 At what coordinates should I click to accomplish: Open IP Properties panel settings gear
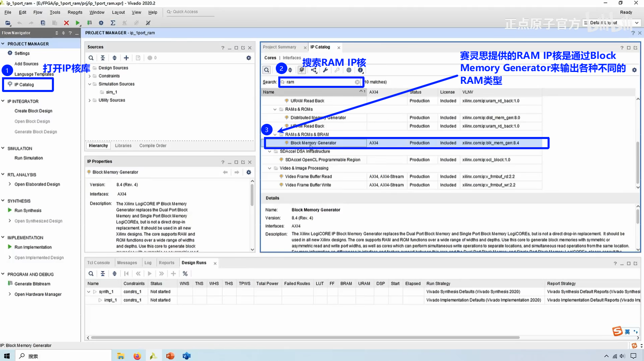click(248, 172)
